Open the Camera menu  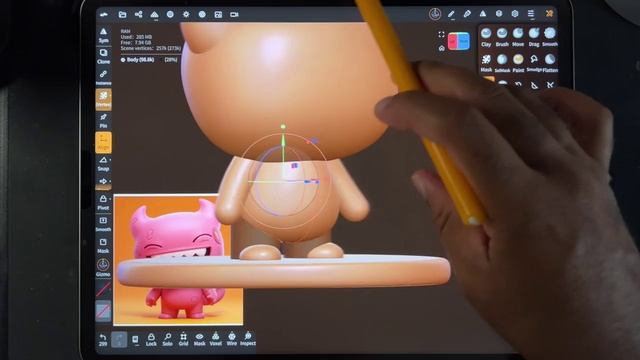234,15
